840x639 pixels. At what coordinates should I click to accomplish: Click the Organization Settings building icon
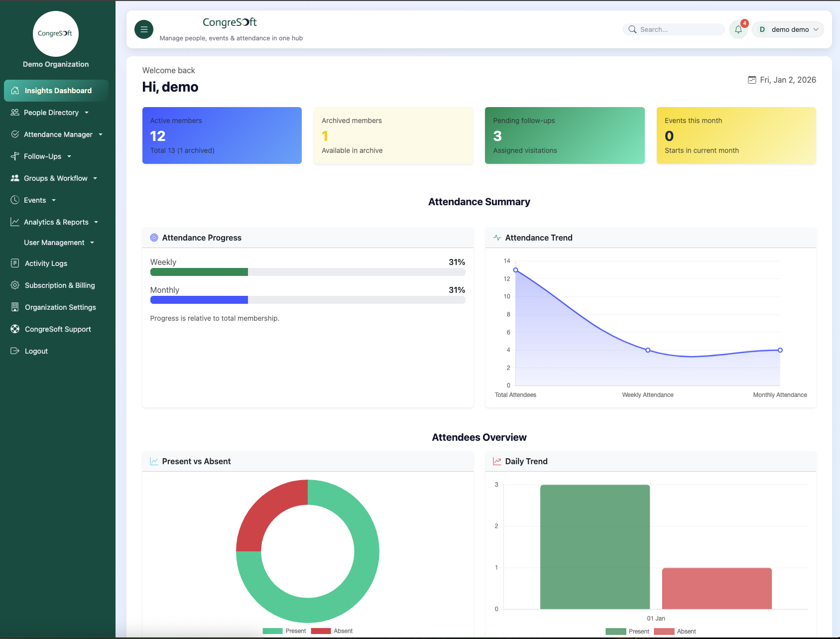[x=15, y=307]
